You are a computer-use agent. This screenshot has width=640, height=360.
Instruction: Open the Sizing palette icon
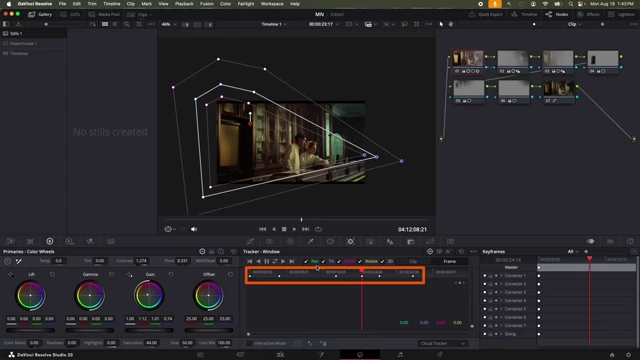click(x=430, y=242)
